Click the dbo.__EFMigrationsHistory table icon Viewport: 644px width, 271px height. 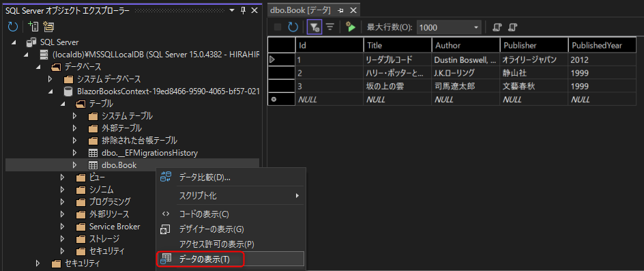tap(93, 153)
